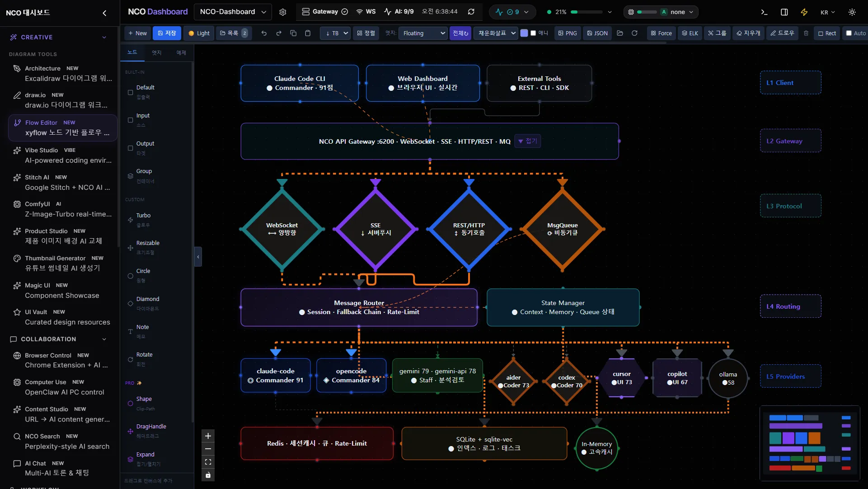Open the draw.io diagram workspace
Screen dimensions: 868x489
63,100
